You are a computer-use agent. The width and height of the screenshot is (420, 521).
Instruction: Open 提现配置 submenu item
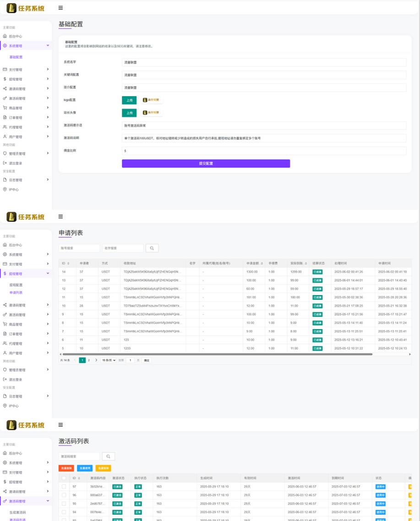pyautogui.click(x=16, y=285)
